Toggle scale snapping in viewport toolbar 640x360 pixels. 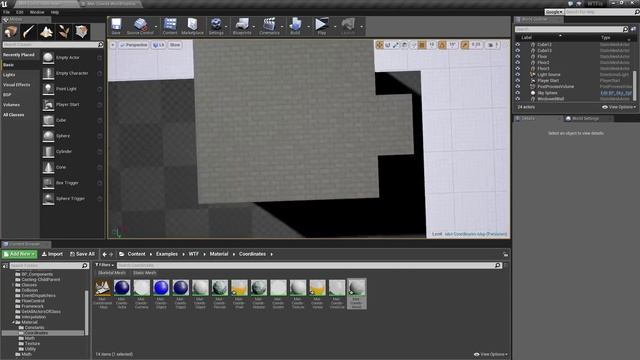(x=464, y=45)
